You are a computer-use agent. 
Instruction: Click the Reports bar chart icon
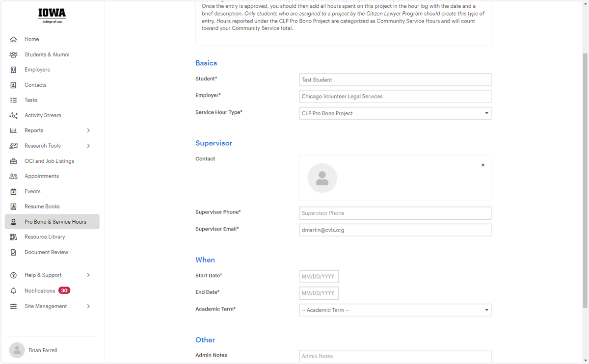13,130
